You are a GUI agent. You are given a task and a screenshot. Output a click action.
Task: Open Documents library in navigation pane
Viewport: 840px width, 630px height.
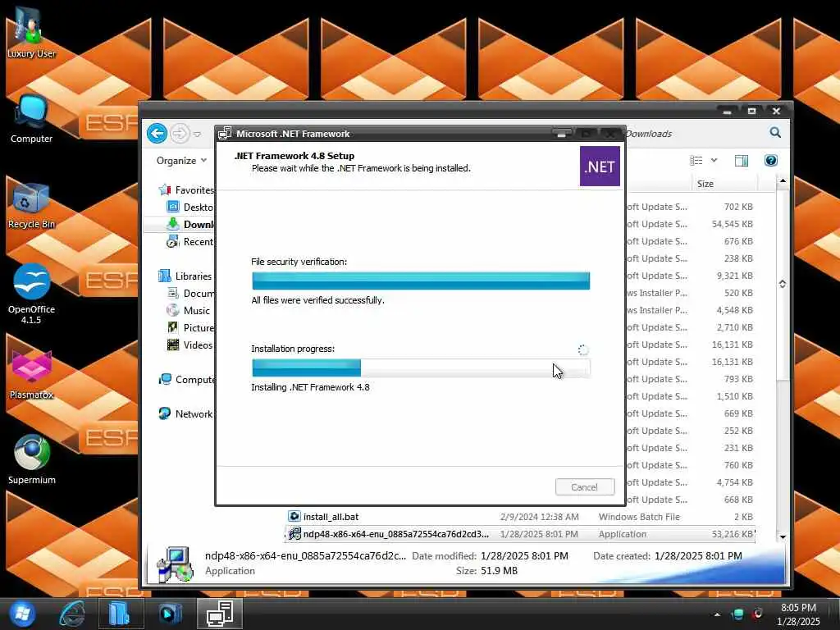190,293
